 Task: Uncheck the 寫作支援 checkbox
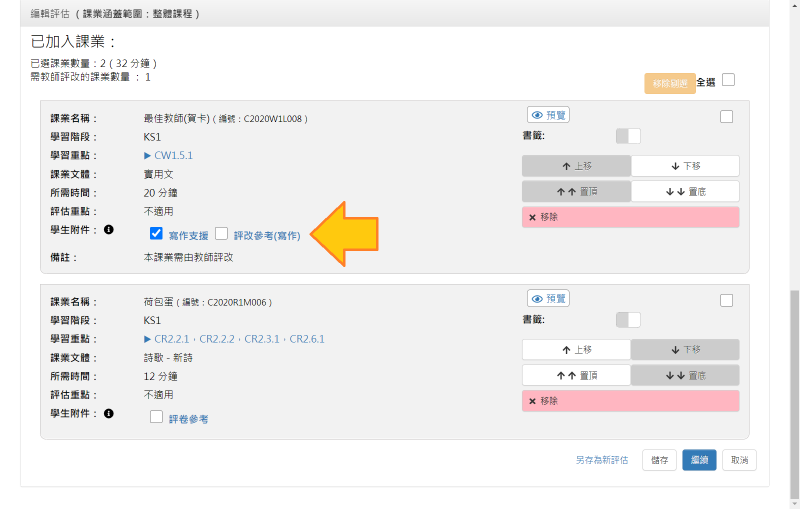[x=156, y=233]
